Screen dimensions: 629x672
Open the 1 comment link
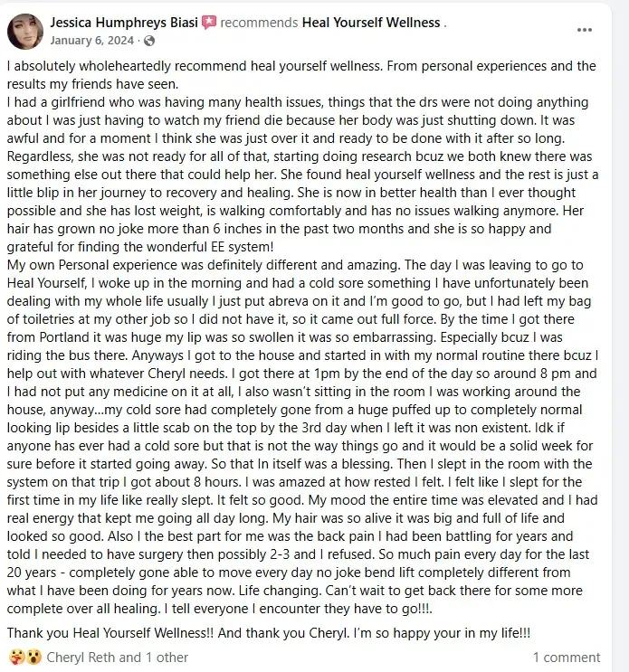pyautogui.click(x=567, y=658)
